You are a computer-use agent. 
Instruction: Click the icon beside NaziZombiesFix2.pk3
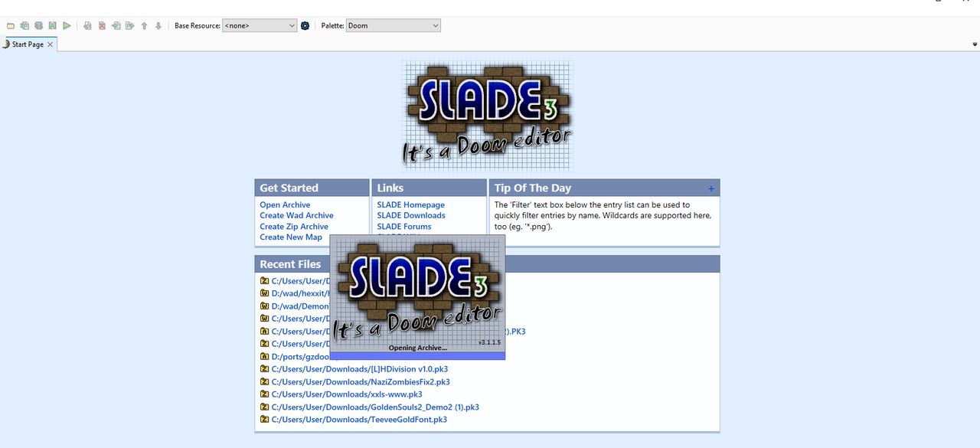[x=264, y=381]
